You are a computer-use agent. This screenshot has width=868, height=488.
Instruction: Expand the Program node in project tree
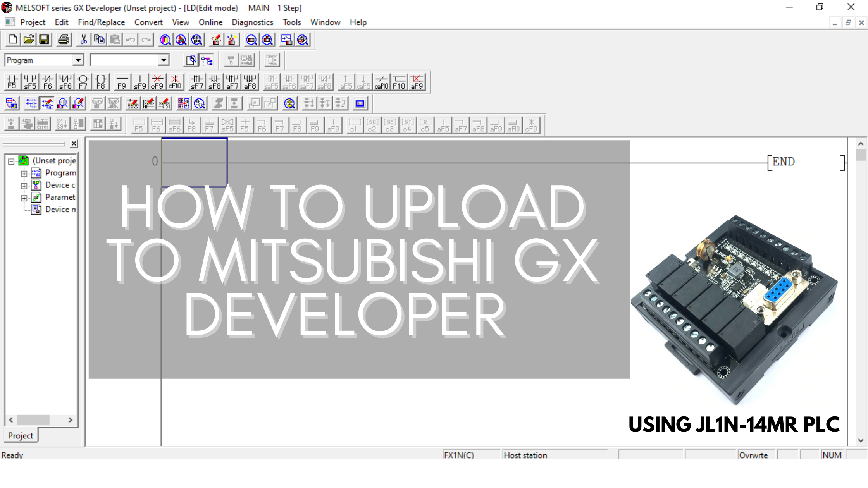[24, 173]
